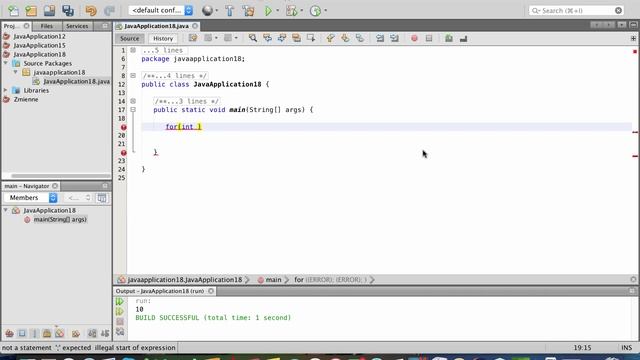Click the Clean and Build icon

click(x=248, y=11)
